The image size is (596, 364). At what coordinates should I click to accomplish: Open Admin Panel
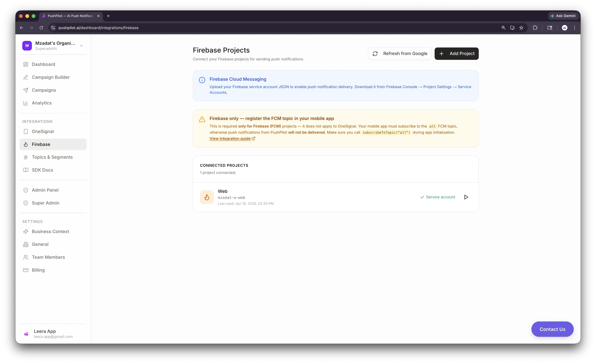coord(53,190)
